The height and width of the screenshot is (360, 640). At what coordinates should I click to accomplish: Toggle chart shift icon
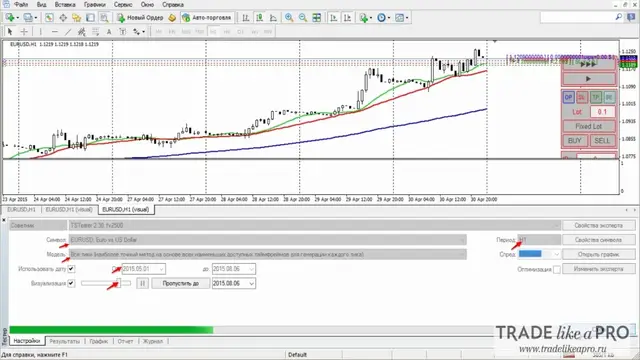pyautogui.click(x=347, y=18)
